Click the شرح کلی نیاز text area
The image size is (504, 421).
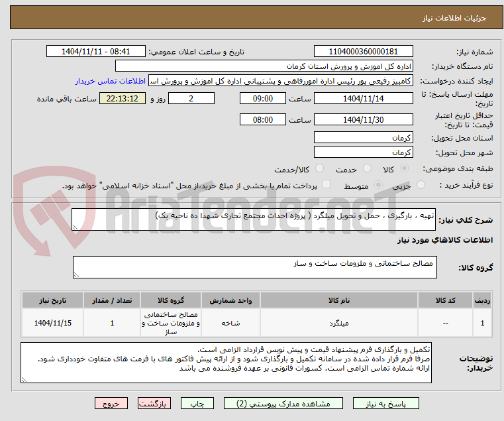point(253,219)
